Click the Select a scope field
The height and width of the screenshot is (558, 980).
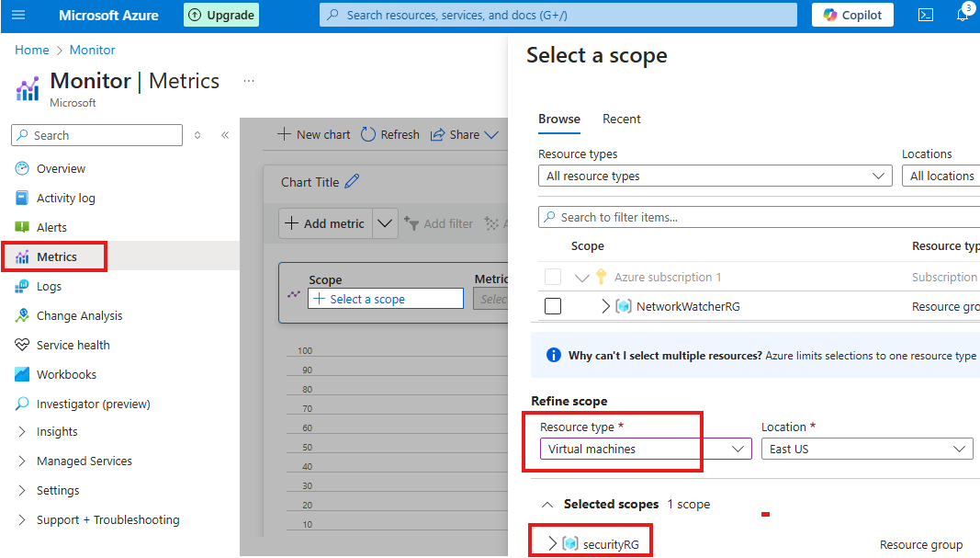coord(386,299)
